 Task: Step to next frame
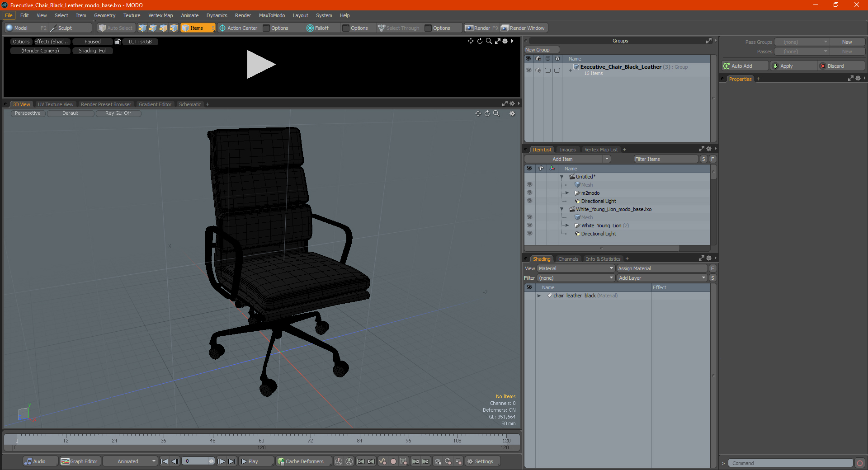pos(221,461)
